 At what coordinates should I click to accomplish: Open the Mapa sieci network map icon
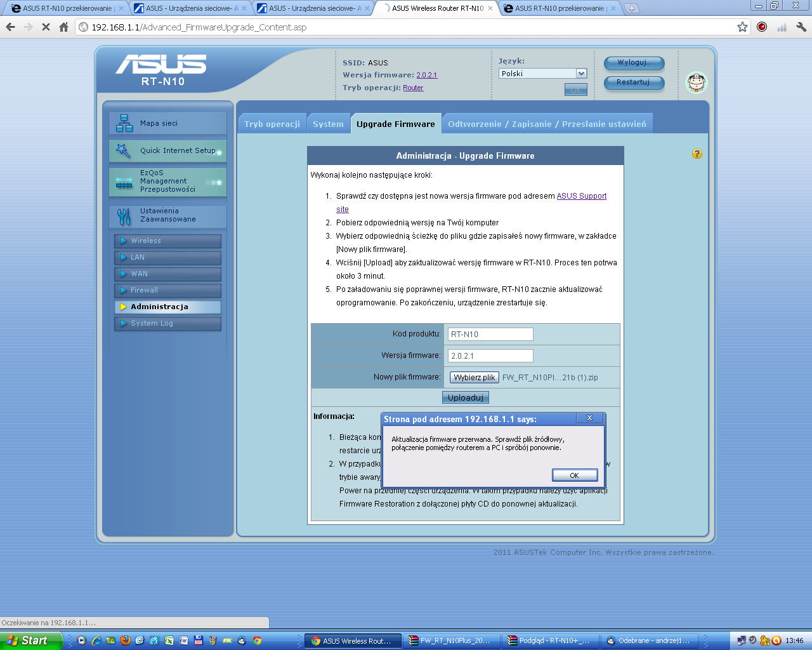pyautogui.click(x=123, y=124)
